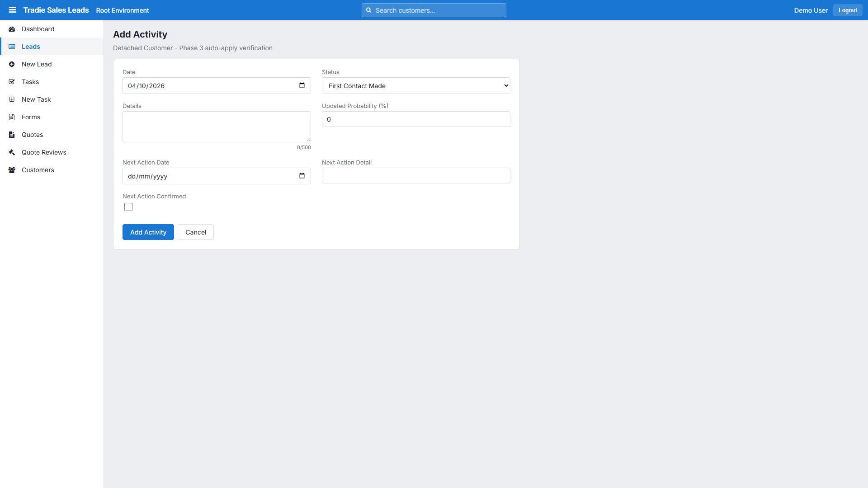This screenshot has height=488, width=868.
Task: Tick the Next Action Confirmed checkbox
Action: click(128, 207)
